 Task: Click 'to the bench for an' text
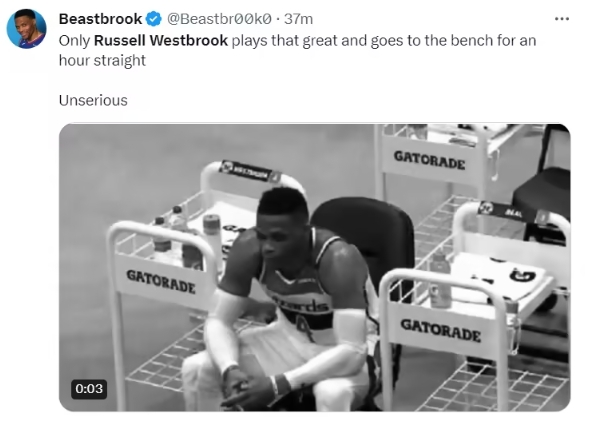tap(471, 40)
